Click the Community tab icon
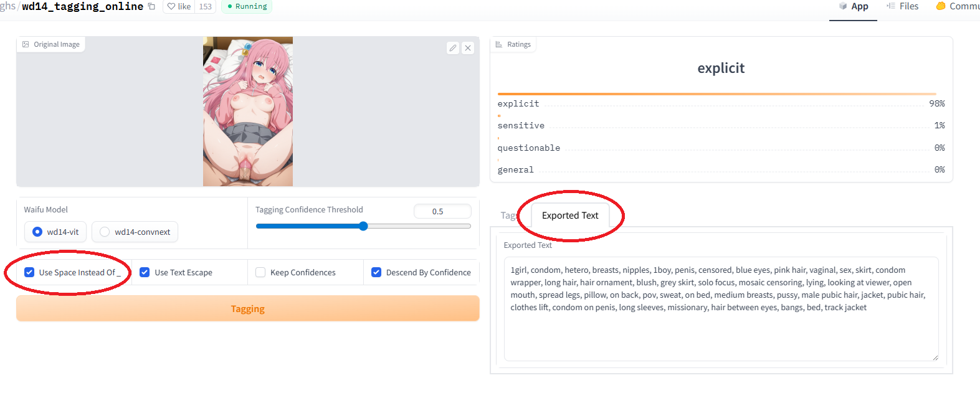This screenshot has width=980, height=398. [x=941, y=6]
